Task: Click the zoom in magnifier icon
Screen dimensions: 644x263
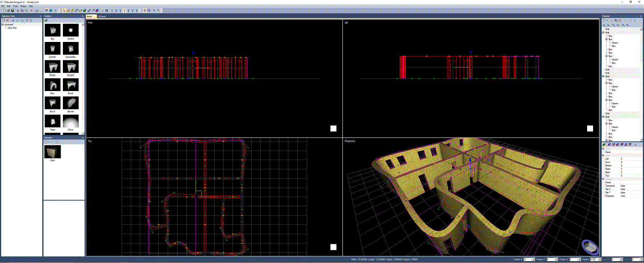Action: click(x=154, y=10)
